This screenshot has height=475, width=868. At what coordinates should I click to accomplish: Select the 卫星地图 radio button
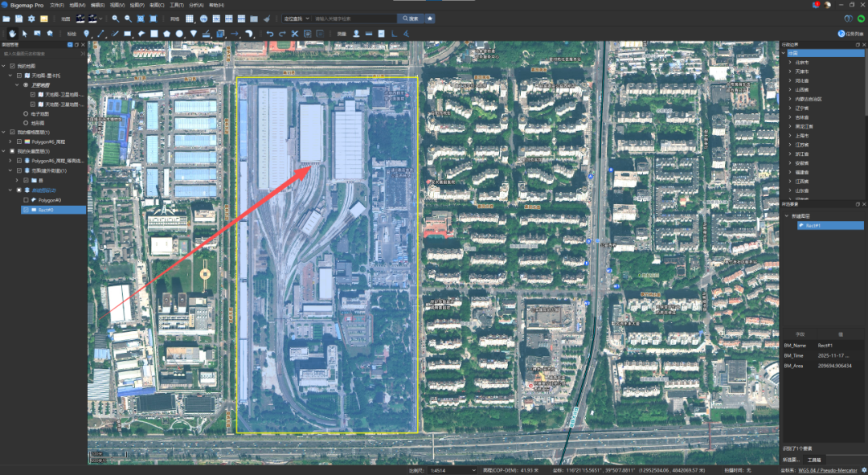(x=26, y=84)
